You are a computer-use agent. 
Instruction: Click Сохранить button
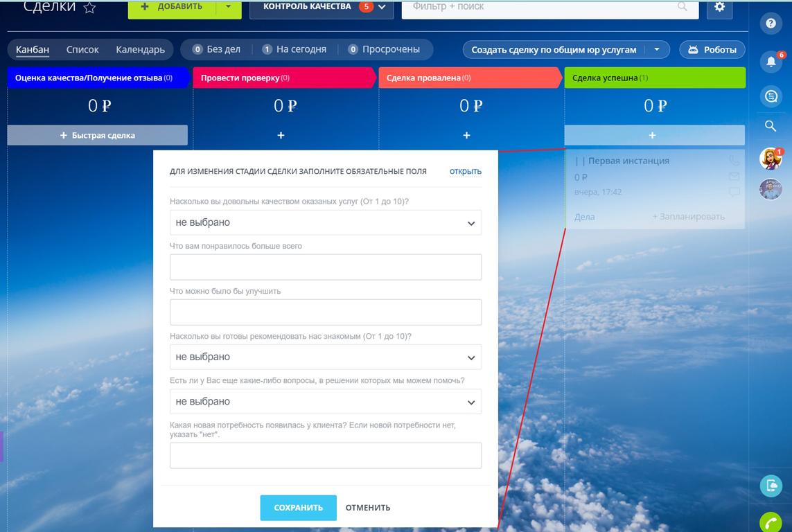(x=298, y=508)
